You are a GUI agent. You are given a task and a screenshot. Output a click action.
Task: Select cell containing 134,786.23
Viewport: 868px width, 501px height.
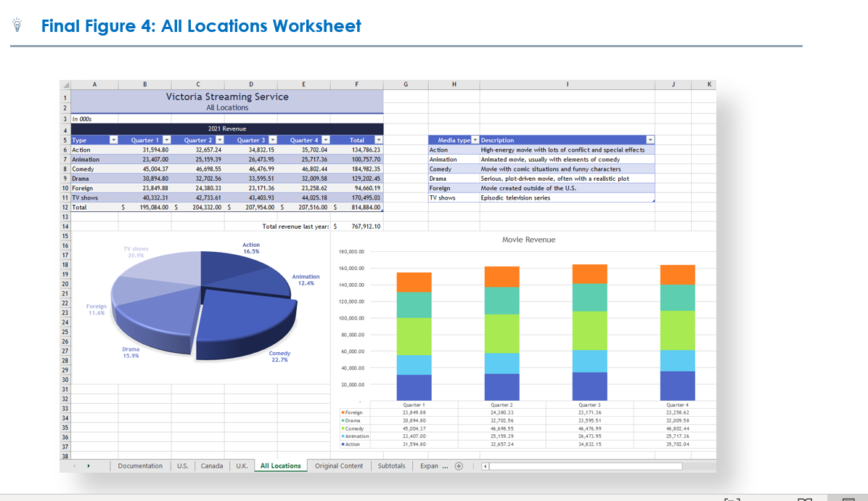[x=357, y=150]
